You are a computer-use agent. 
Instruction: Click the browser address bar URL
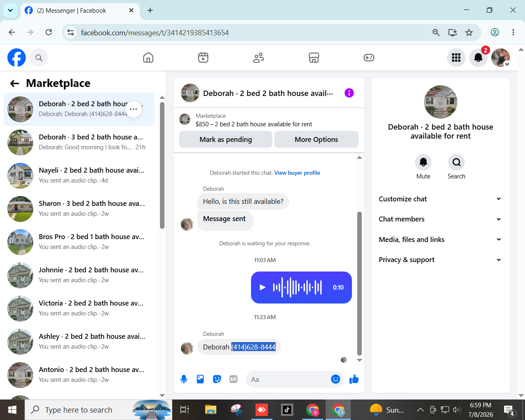pyautogui.click(x=155, y=33)
